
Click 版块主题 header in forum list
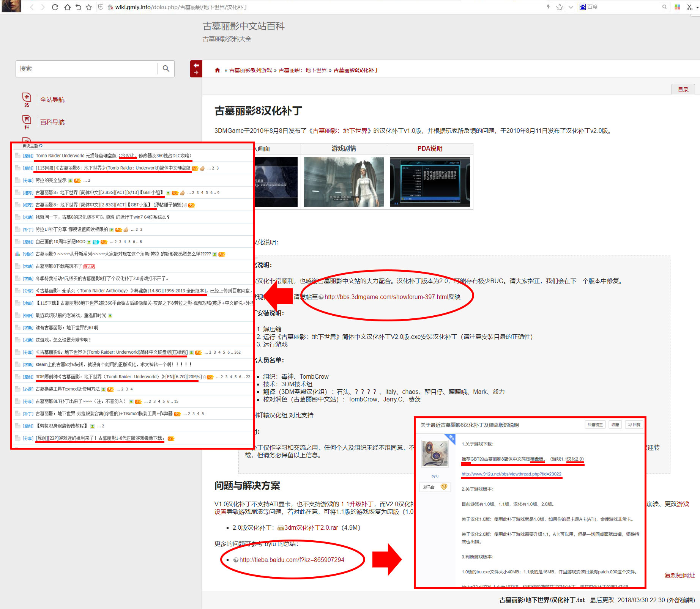pyautogui.click(x=30, y=146)
